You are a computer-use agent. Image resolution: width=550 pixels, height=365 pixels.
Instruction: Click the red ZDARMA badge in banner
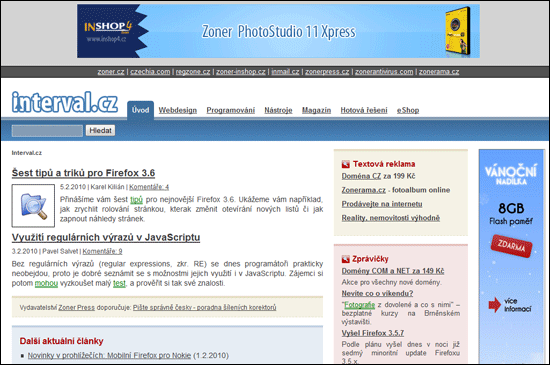[x=511, y=246]
